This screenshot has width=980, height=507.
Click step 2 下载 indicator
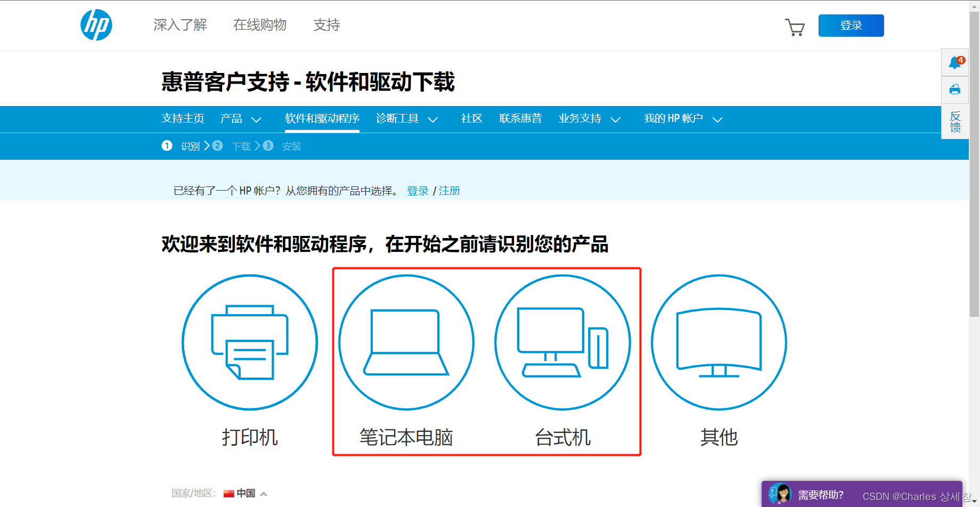[x=231, y=146]
